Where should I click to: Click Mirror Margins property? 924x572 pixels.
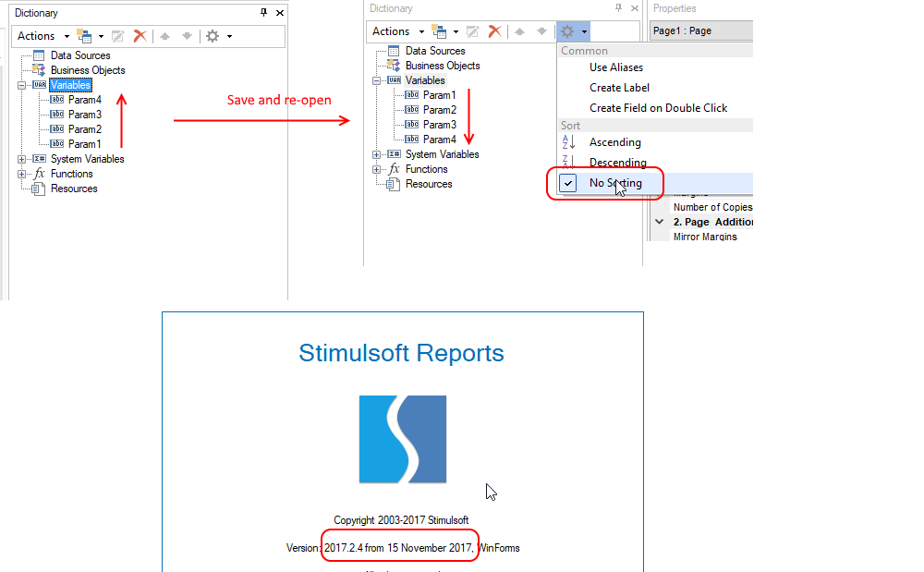[x=705, y=237]
